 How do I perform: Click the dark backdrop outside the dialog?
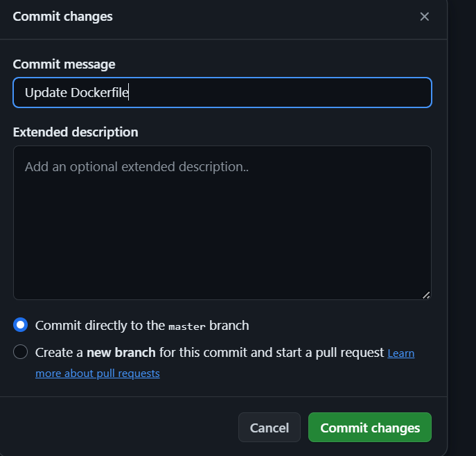[462, 229]
